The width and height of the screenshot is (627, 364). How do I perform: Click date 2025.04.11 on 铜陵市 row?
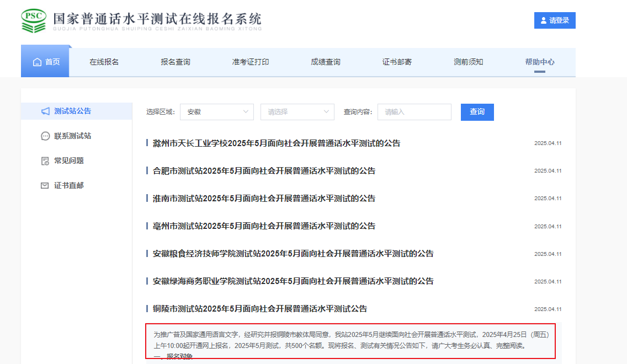tap(548, 309)
